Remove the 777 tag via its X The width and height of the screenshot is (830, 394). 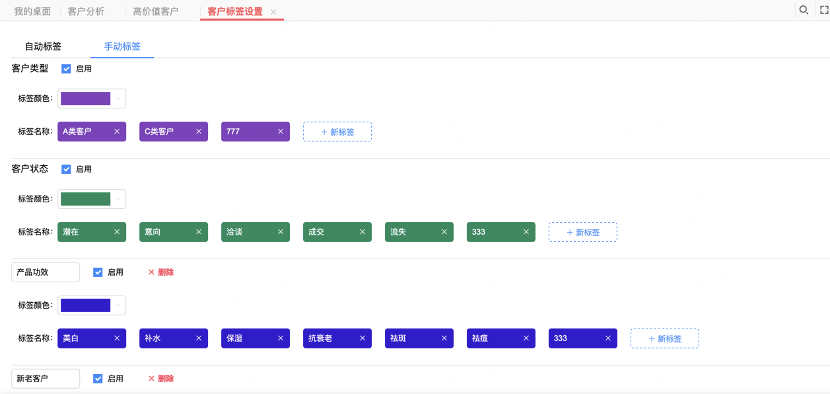281,131
